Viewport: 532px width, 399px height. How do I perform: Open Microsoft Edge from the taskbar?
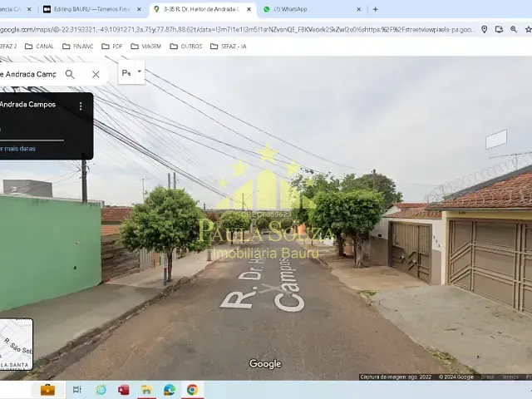coord(170,390)
